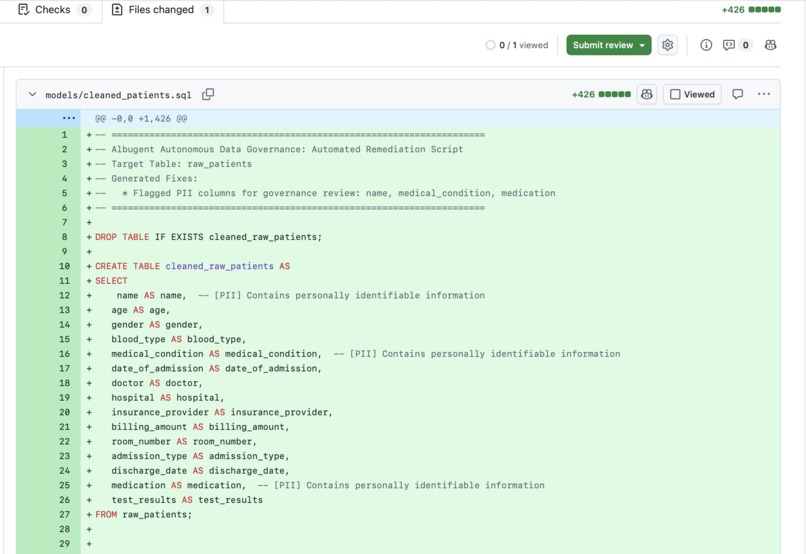This screenshot has height=554, width=806.
Task: Mark file as Viewed checkbox
Action: (x=692, y=95)
